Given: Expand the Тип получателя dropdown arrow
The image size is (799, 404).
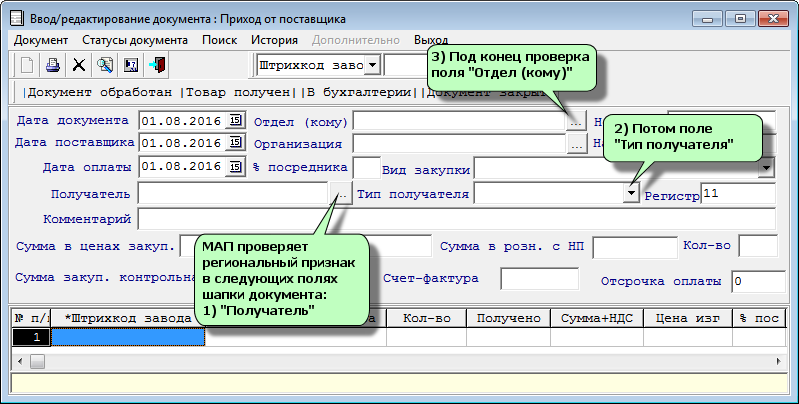Looking at the screenshot, I should [631, 194].
